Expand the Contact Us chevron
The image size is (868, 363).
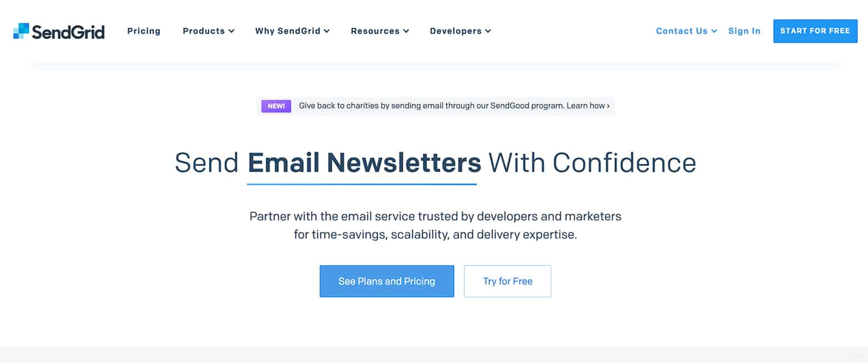[x=714, y=32]
